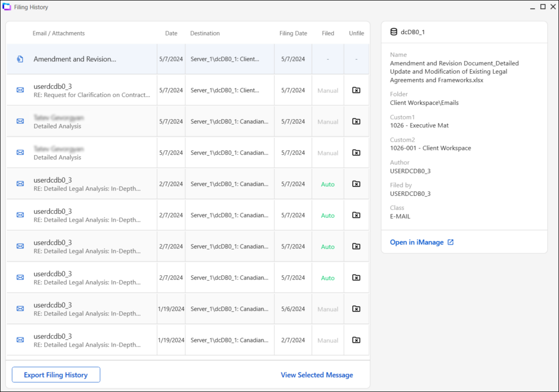Click the Filed by value USERDCDB0_3

[410, 194]
